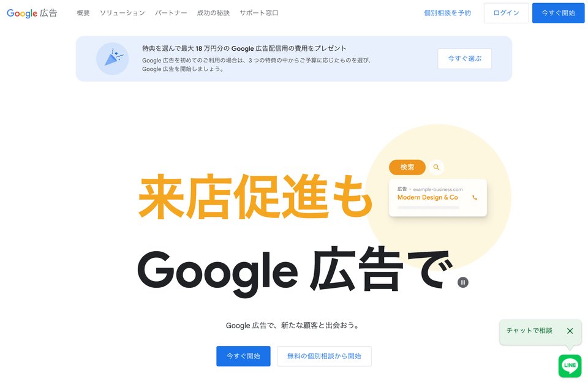
Task: Open the LINE chat icon
Action: coord(570,366)
